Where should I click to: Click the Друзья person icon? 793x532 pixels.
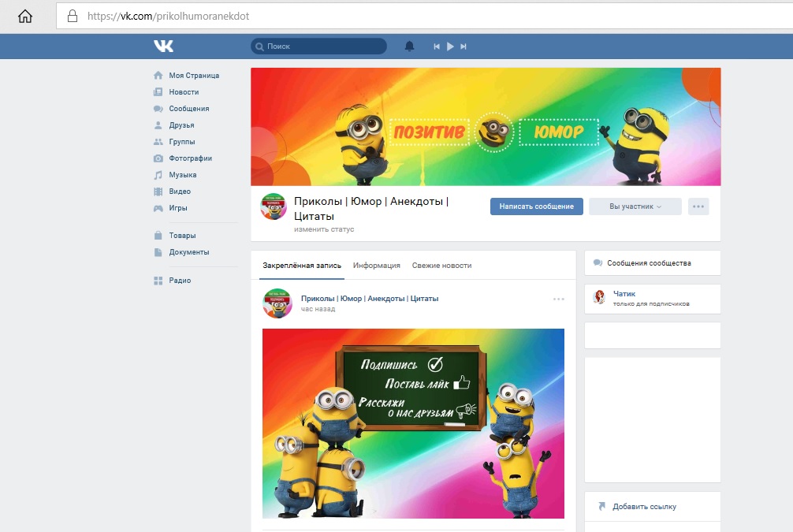point(158,125)
